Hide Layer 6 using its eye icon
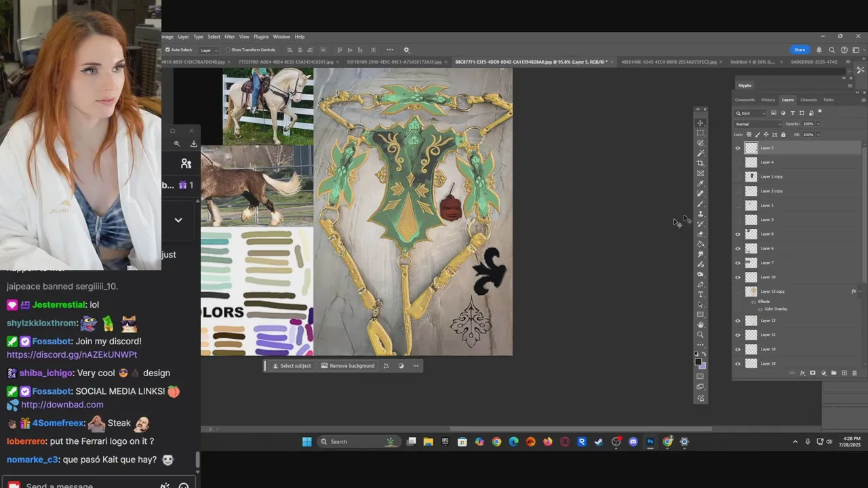The height and width of the screenshot is (488, 868). (x=738, y=248)
